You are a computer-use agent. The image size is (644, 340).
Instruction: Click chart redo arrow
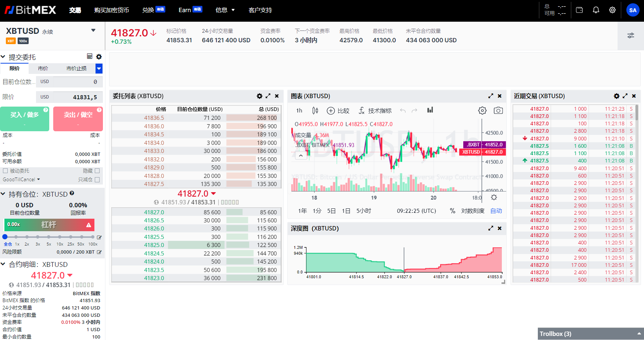click(414, 111)
